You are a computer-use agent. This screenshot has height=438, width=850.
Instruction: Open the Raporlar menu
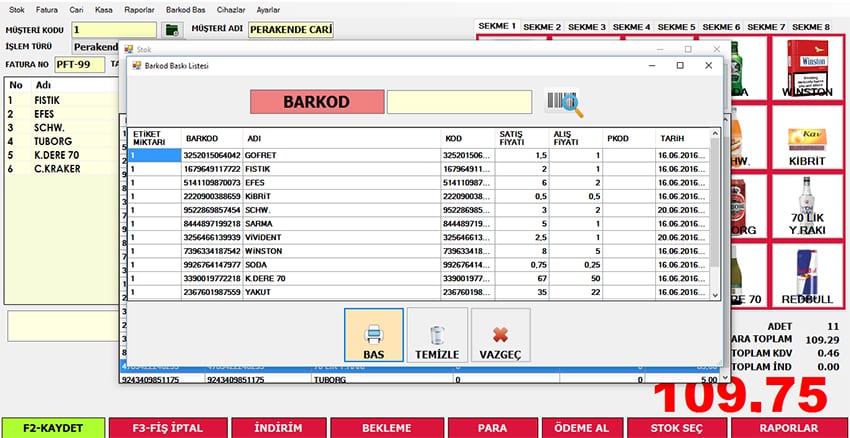pyautogui.click(x=139, y=10)
